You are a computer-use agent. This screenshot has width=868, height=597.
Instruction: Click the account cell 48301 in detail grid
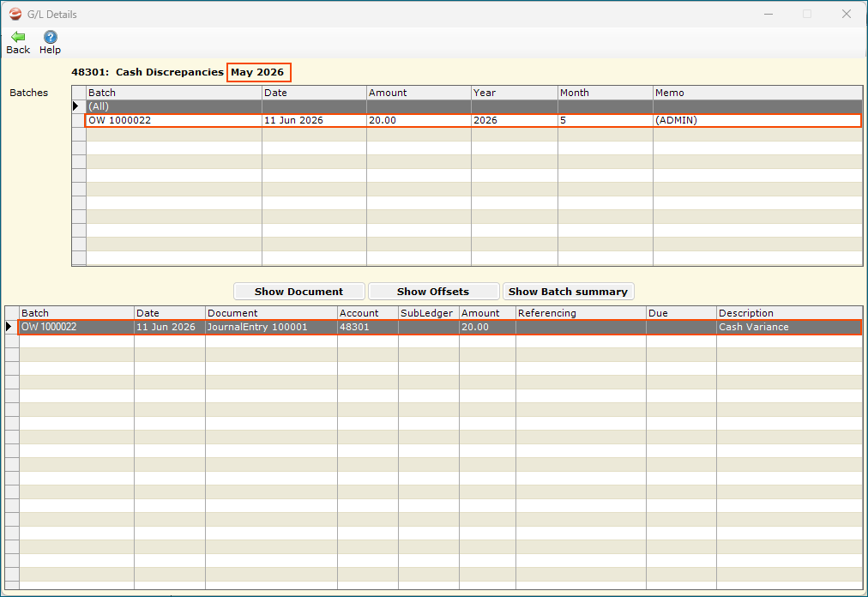[x=368, y=327]
